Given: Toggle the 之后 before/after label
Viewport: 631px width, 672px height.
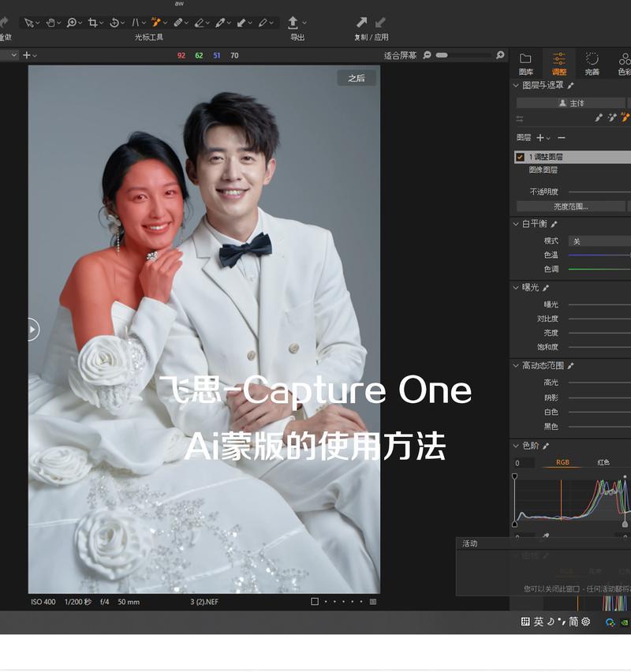Looking at the screenshot, I should click(x=357, y=78).
